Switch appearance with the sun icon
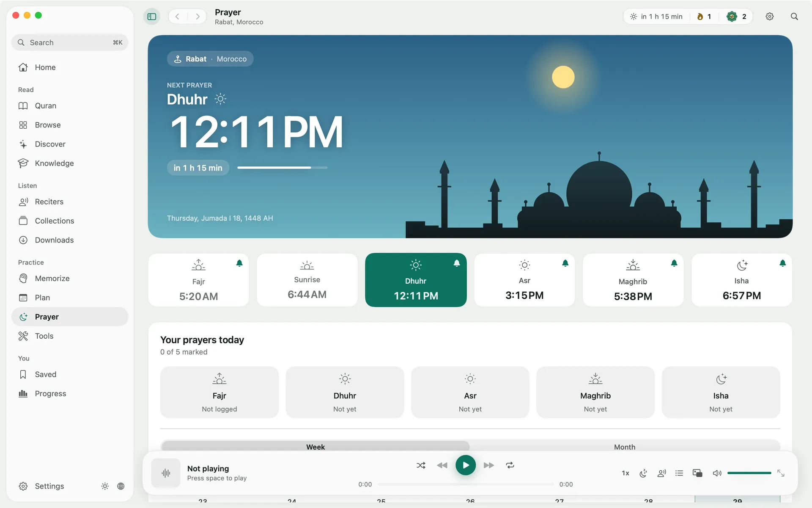Image resolution: width=812 pixels, height=508 pixels. point(105,486)
